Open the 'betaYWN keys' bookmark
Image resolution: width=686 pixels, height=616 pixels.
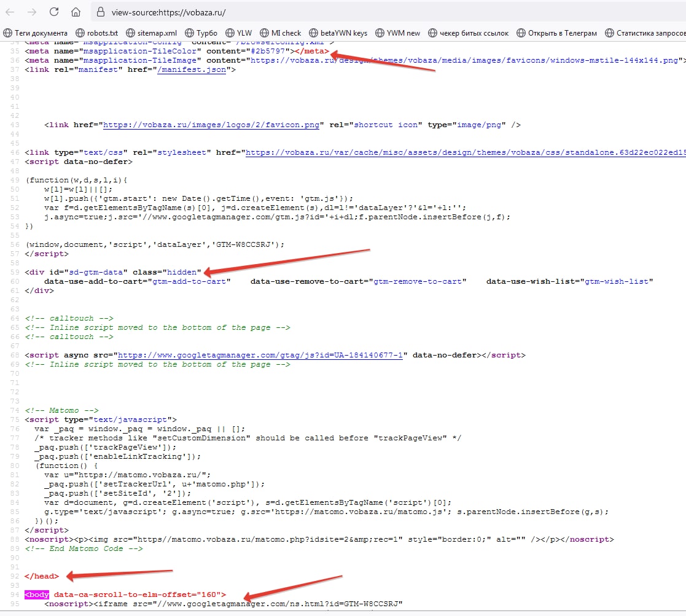tap(338, 33)
